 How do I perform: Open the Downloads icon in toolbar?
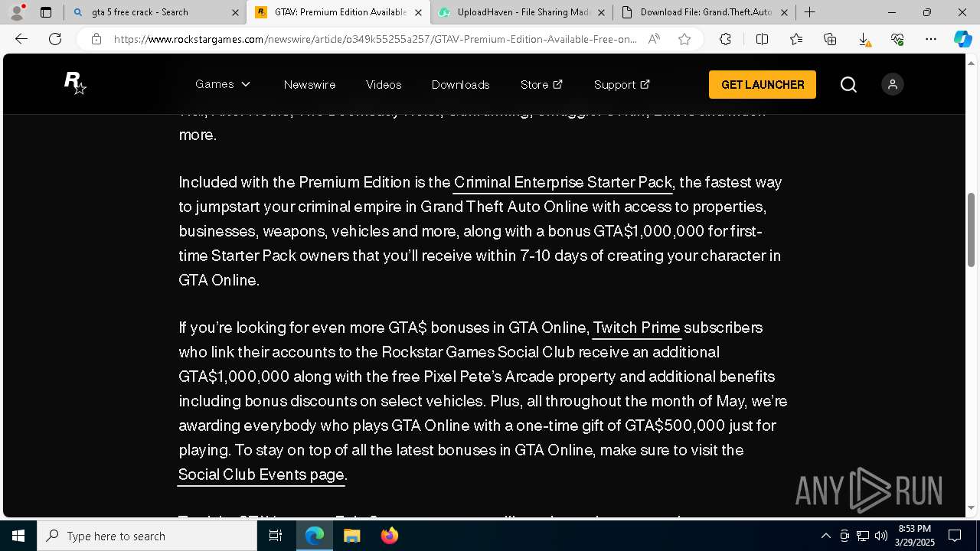coord(864,39)
